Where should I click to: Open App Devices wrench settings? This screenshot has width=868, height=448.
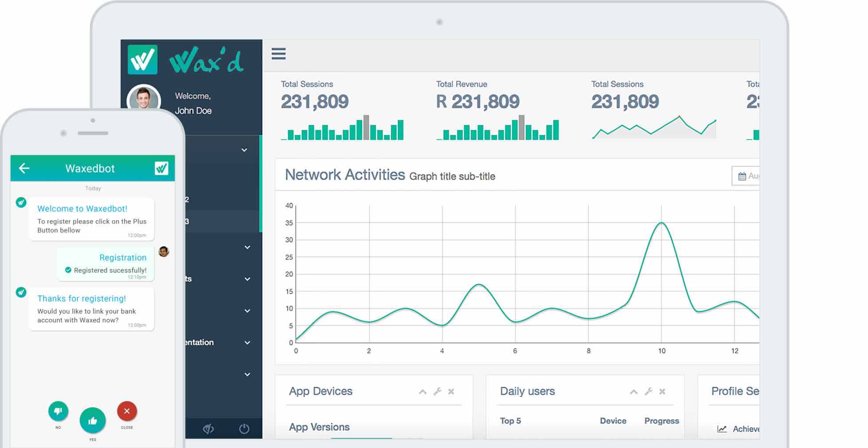437,391
